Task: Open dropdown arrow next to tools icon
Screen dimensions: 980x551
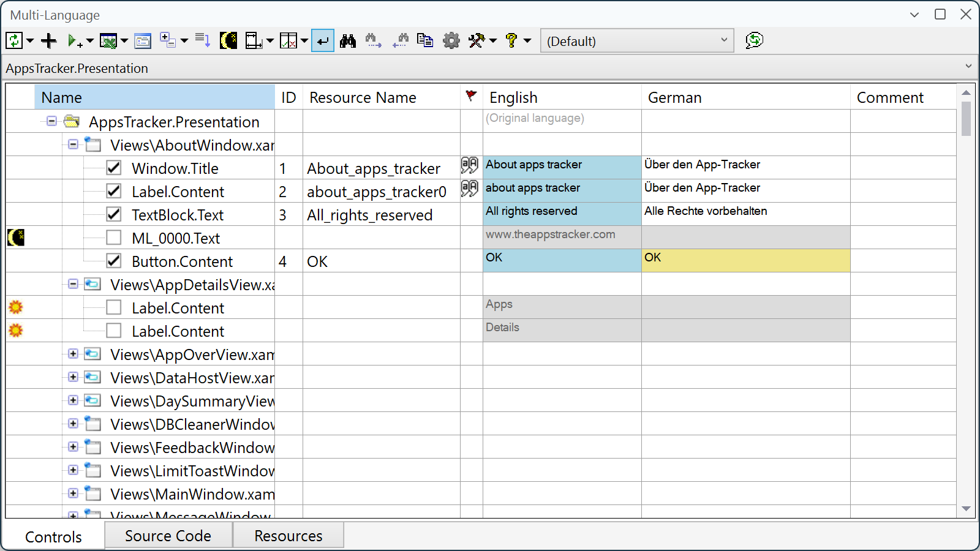Action: [x=493, y=42]
